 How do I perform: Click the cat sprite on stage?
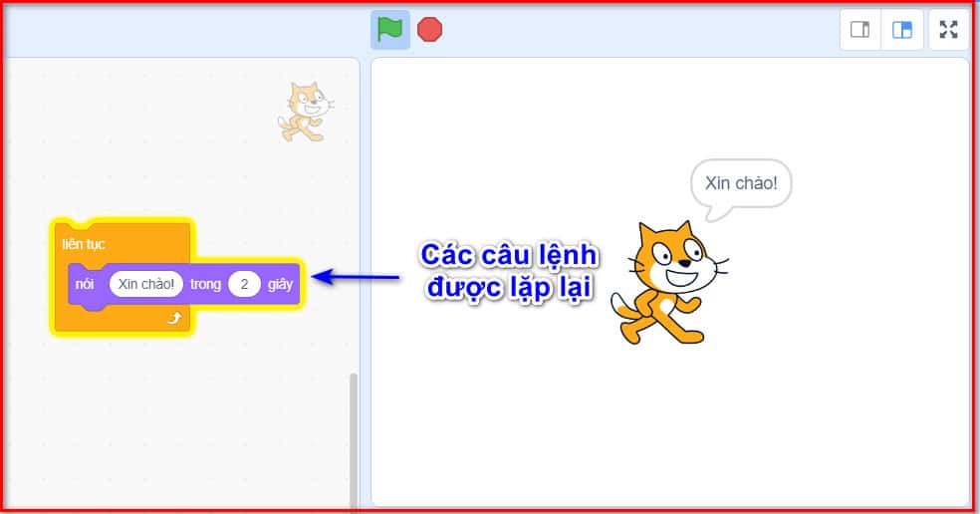668,283
